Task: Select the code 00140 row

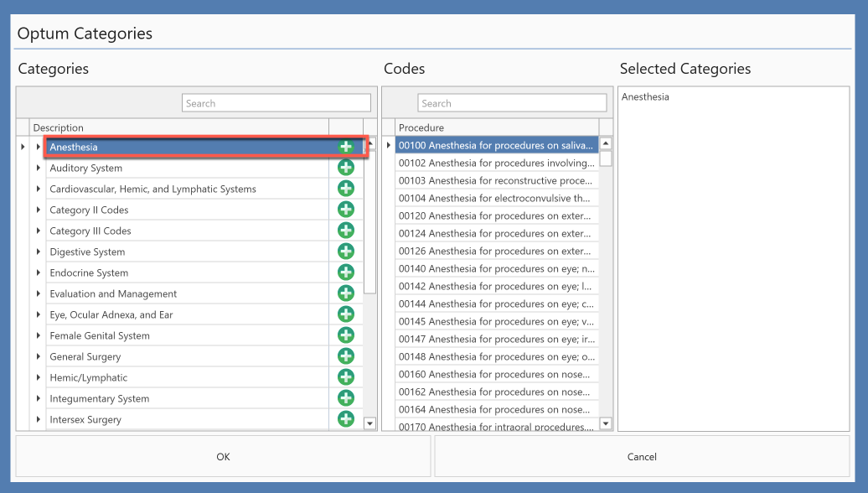Action: point(497,268)
